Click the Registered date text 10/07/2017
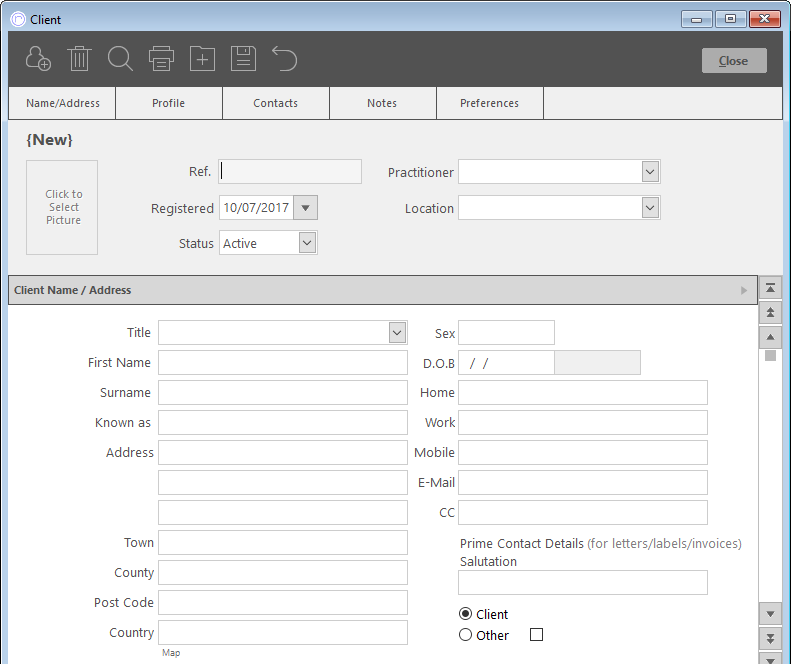Image resolution: width=791 pixels, height=664 pixels. (256, 208)
